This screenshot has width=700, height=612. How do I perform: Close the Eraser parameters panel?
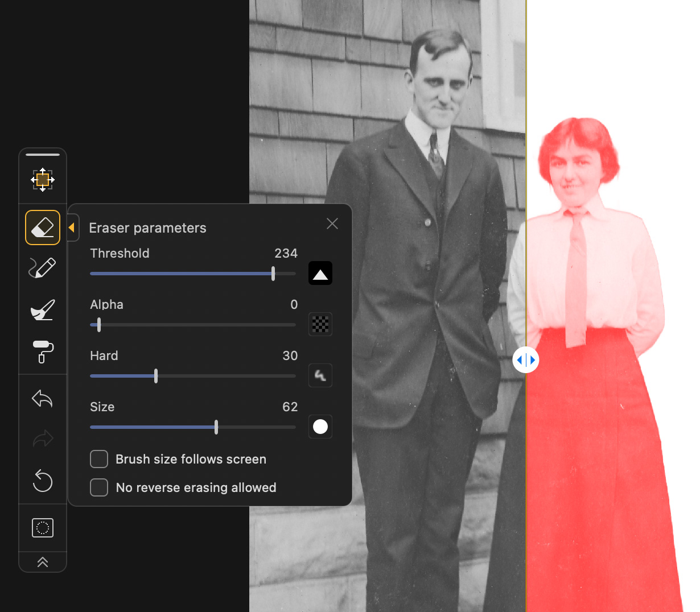(x=332, y=224)
